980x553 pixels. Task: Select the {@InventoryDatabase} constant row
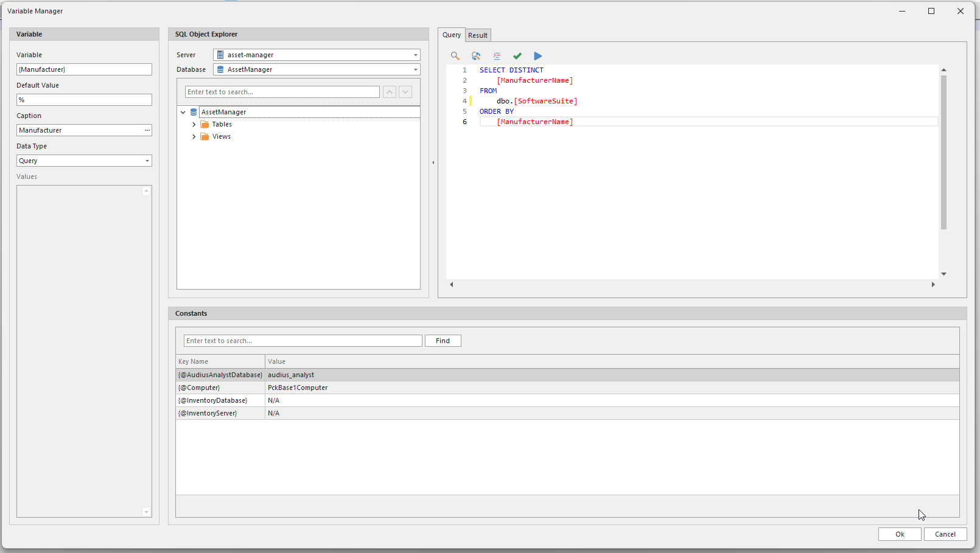[567, 400]
